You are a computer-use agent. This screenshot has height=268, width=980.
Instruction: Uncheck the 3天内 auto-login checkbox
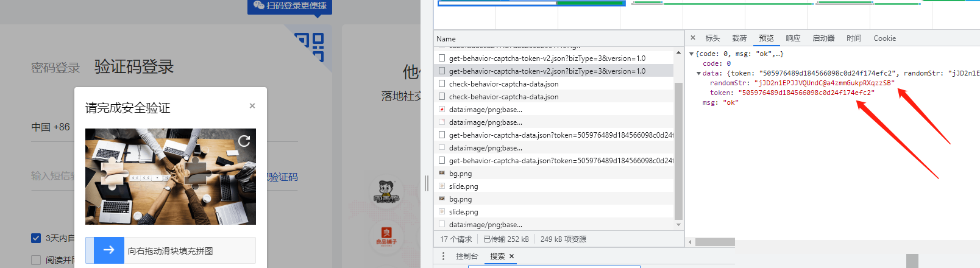(36, 238)
